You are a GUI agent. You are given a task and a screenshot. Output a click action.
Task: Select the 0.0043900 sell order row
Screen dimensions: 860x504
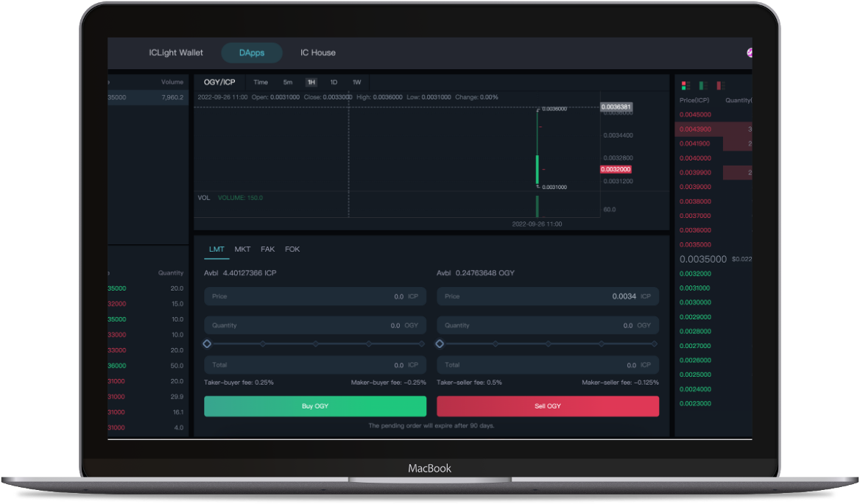tap(713, 129)
